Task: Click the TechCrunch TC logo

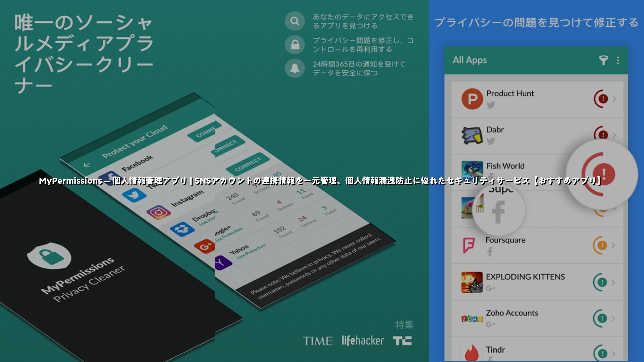Action: (x=402, y=341)
